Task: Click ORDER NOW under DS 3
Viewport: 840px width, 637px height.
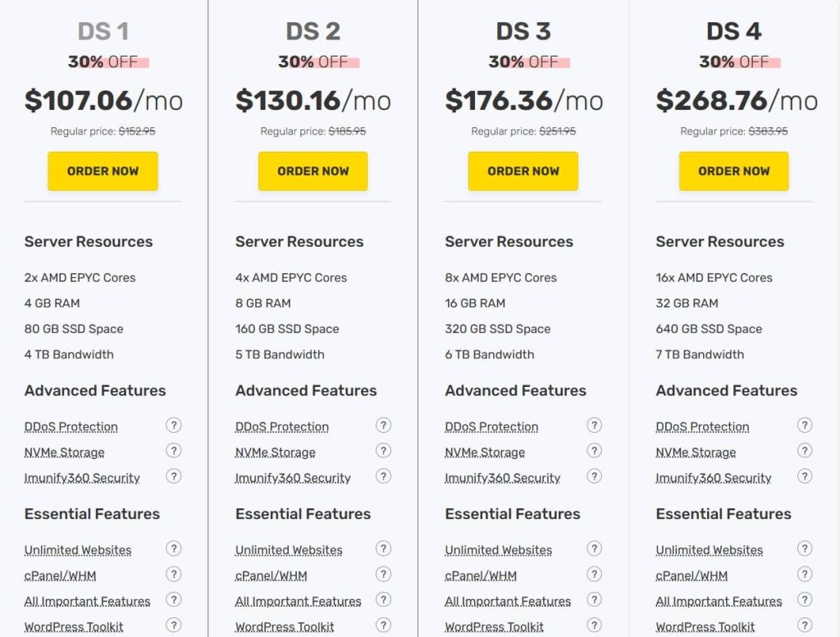Action: (523, 171)
